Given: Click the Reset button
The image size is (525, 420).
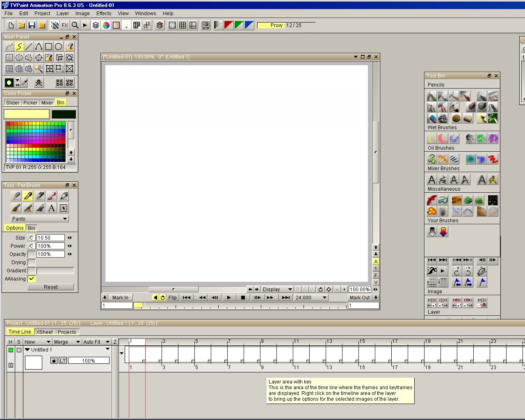Looking at the screenshot, I should click(51, 287).
